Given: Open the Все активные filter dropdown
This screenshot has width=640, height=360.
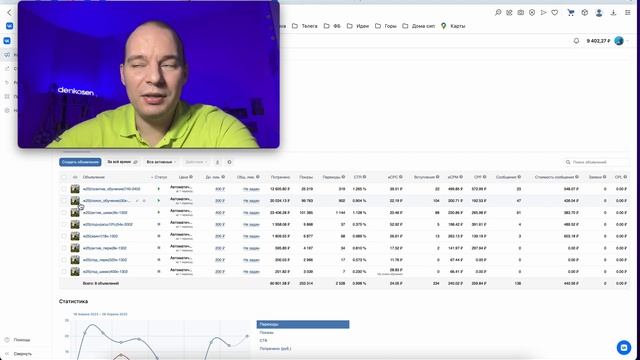Looking at the screenshot, I should (x=161, y=162).
